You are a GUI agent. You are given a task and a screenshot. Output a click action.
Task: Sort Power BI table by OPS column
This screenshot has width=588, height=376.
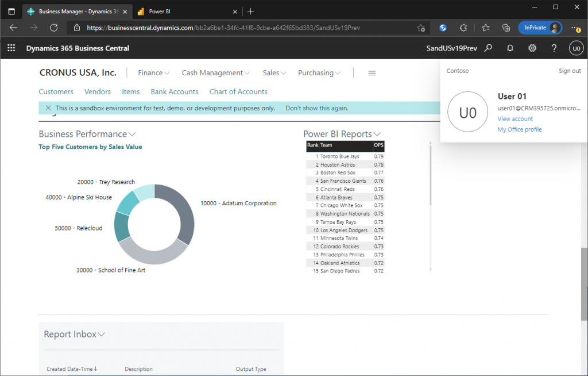378,145
